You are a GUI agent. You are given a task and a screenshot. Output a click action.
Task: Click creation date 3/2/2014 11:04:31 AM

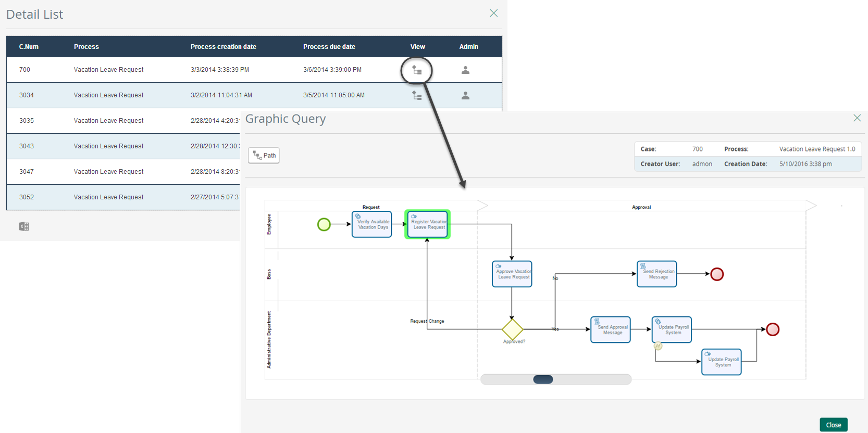(221, 95)
